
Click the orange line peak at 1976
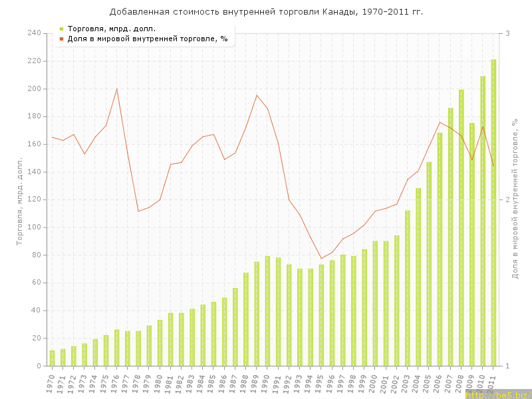117,88
